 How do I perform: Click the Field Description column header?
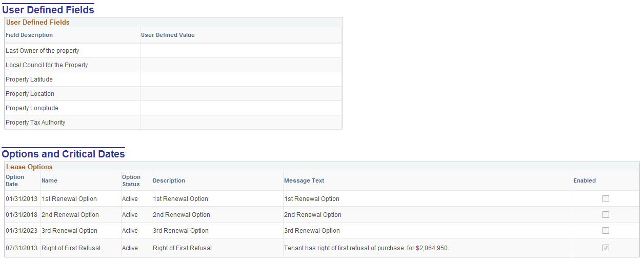29,35
